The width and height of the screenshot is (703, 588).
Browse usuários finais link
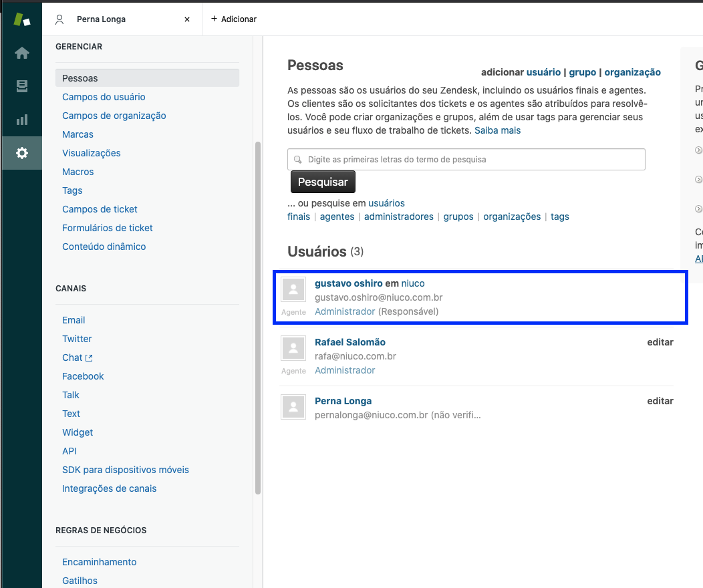pyautogui.click(x=299, y=216)
